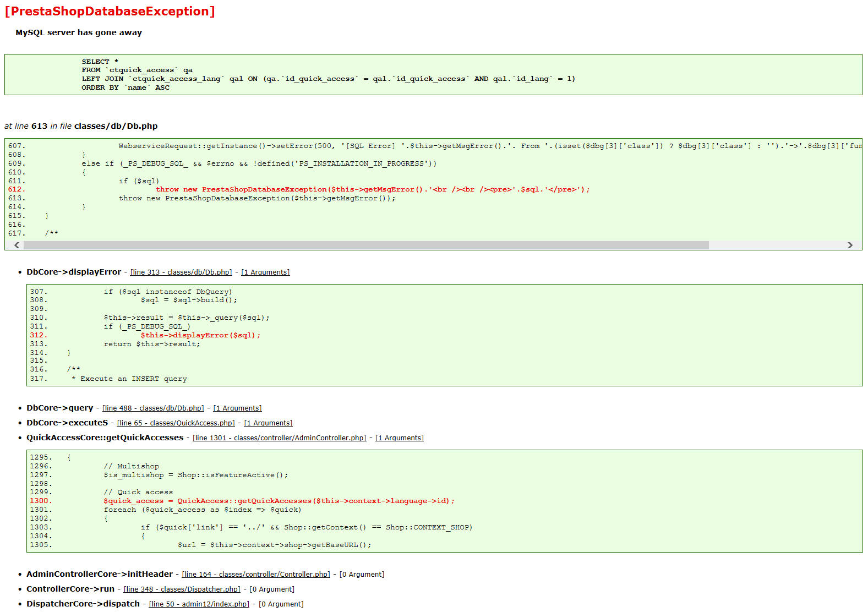Image resolution: width=868 pixels, height=612 pixels.
Task: Click line 1305 $url = getBaseURL() code
Action: point(275,545)
